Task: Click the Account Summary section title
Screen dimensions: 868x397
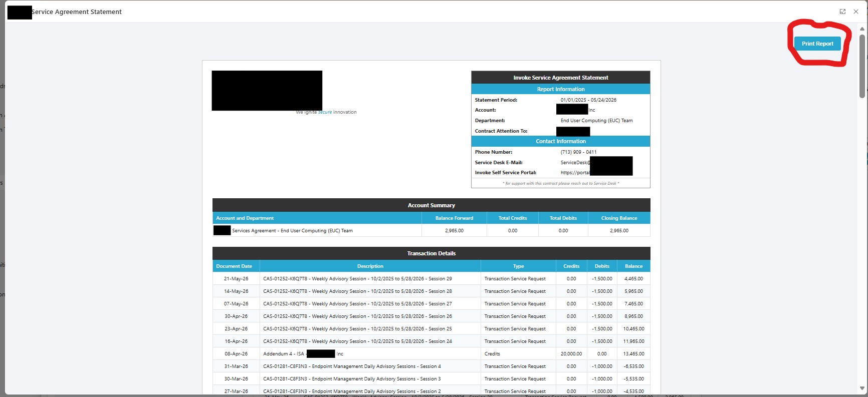Action: coord(431,205)
